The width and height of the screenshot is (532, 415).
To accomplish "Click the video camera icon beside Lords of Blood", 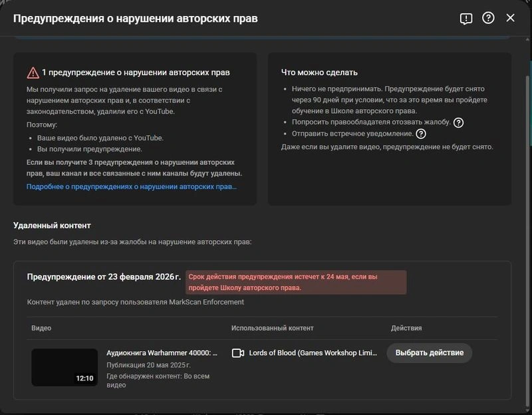I will [238, 353].
